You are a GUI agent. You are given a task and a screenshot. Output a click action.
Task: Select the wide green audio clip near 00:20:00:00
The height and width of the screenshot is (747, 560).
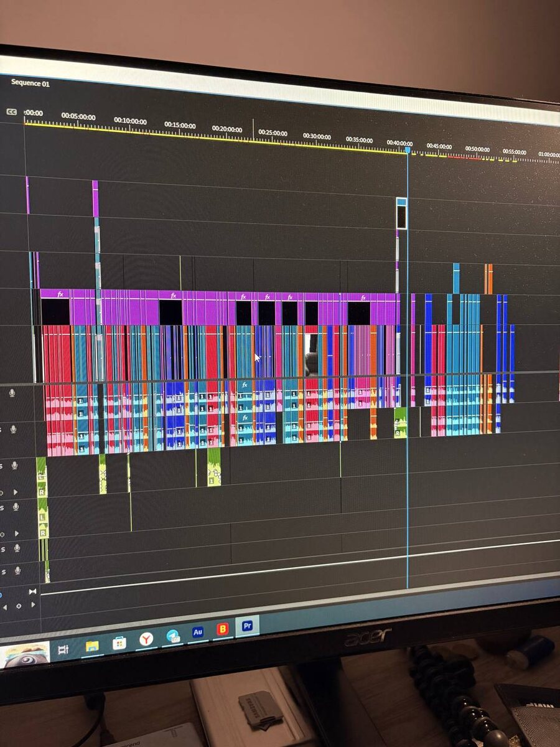[214, 467]
